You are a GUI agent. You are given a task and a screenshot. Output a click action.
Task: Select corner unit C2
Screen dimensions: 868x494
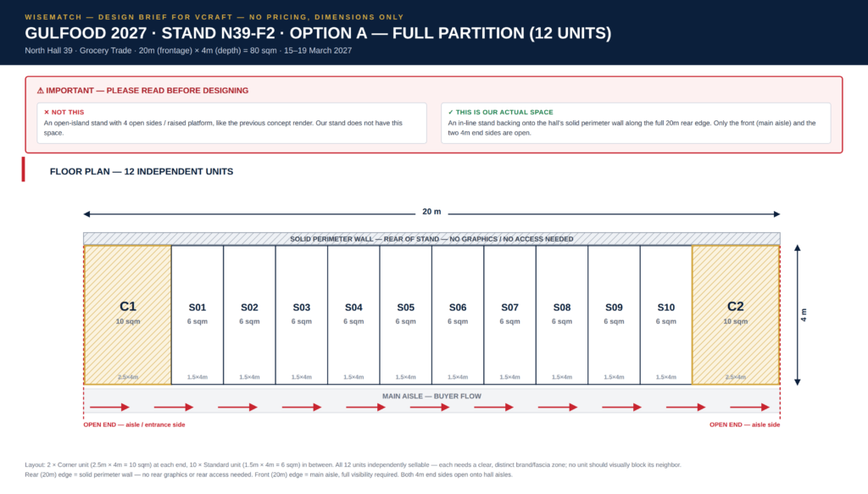[x=736, y=315]
